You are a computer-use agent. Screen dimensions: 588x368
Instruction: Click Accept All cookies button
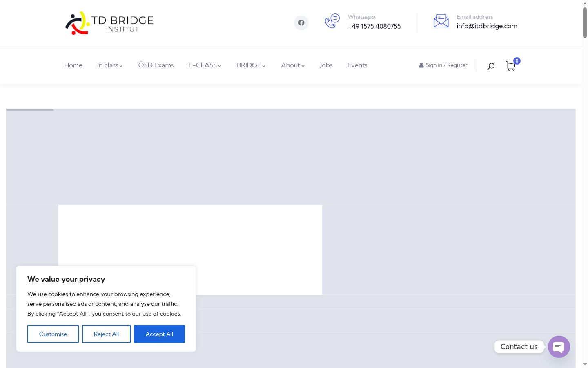pyautogui.click(x=159, y=334)
